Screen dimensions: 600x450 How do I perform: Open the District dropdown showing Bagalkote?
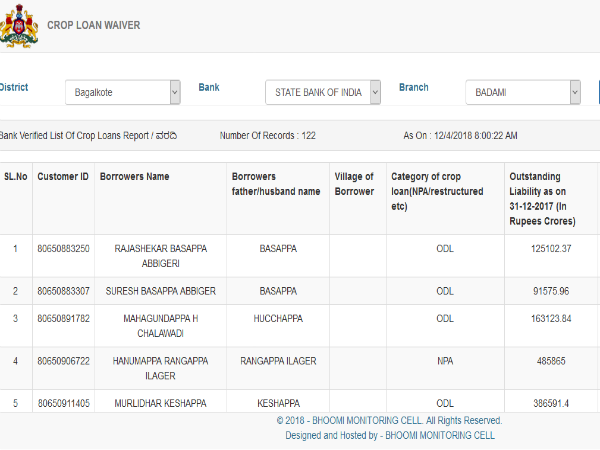pyautogui.click(x=123, y=92)
